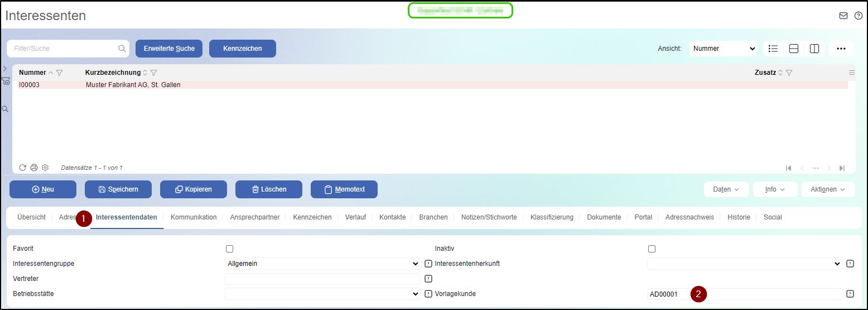Switch to the Kommunikation tab
868x310 pixels.
194,217
